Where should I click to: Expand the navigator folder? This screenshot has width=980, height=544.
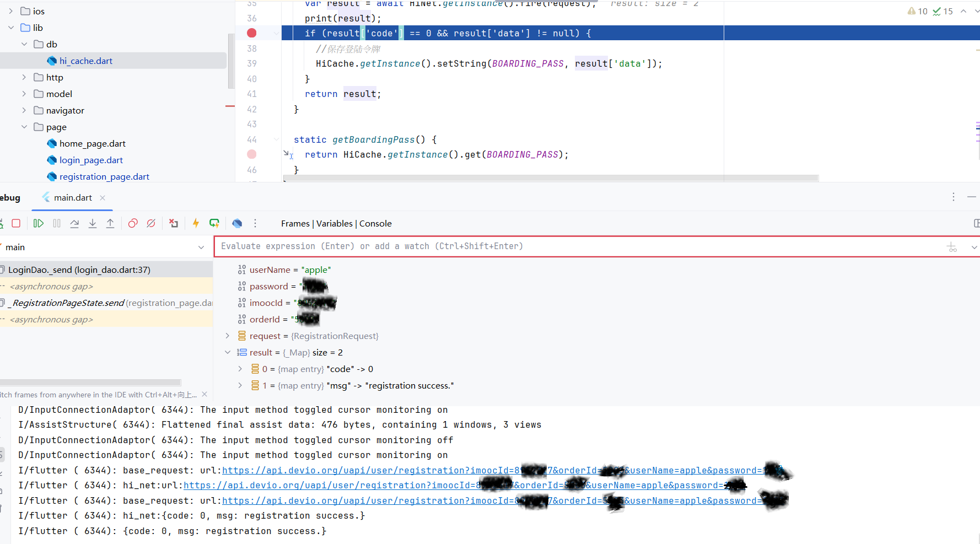[x=24, y=110]
